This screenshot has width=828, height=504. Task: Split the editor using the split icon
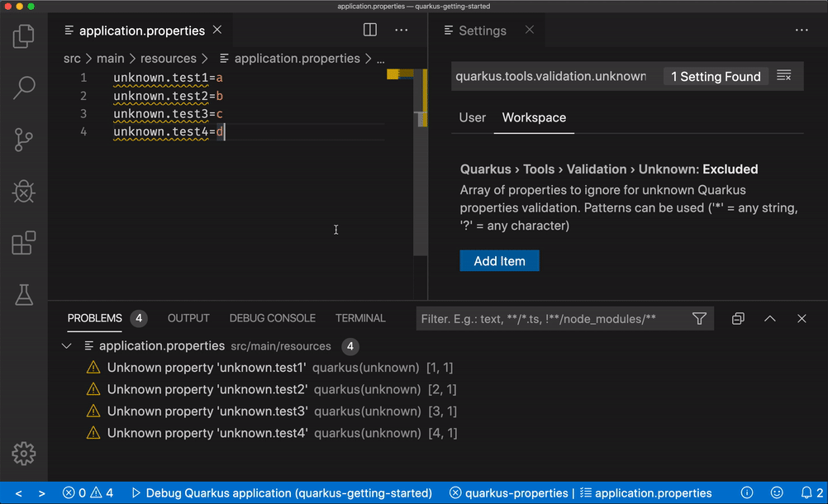[x=369, y=30]
